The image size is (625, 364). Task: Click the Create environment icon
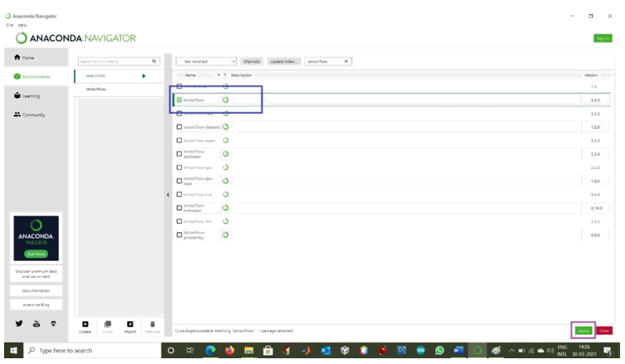tap(85, 324)
